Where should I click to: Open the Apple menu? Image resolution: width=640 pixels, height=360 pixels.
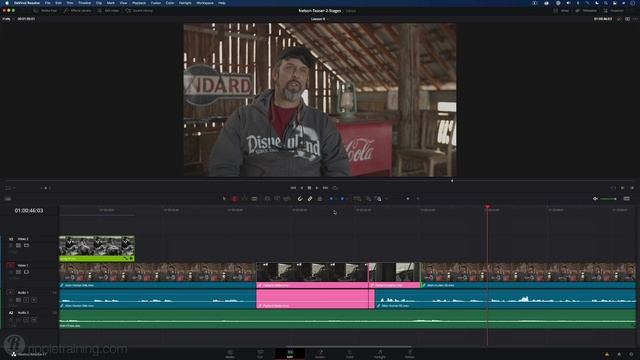tap(7, 3)
